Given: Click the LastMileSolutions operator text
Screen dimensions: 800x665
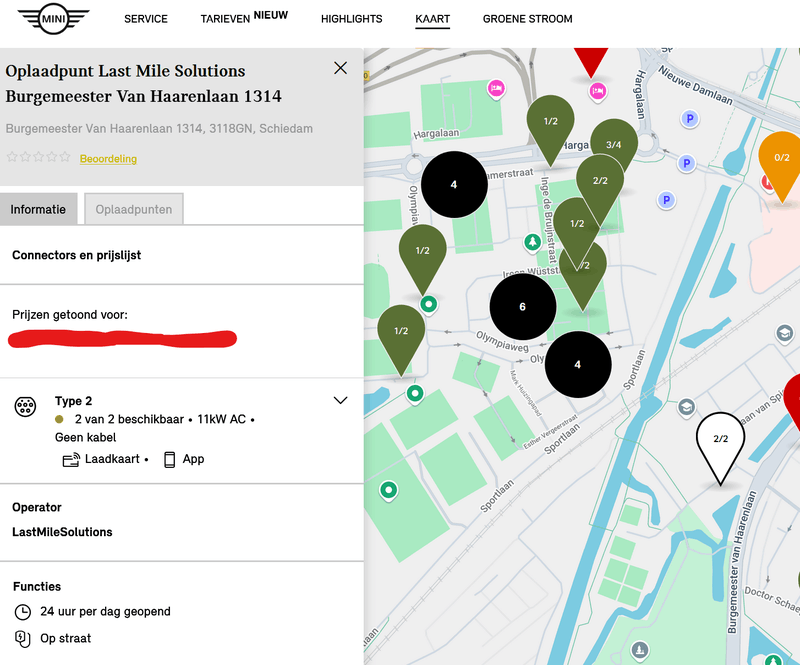Looking at the screenshot, I should pos(62,532).
